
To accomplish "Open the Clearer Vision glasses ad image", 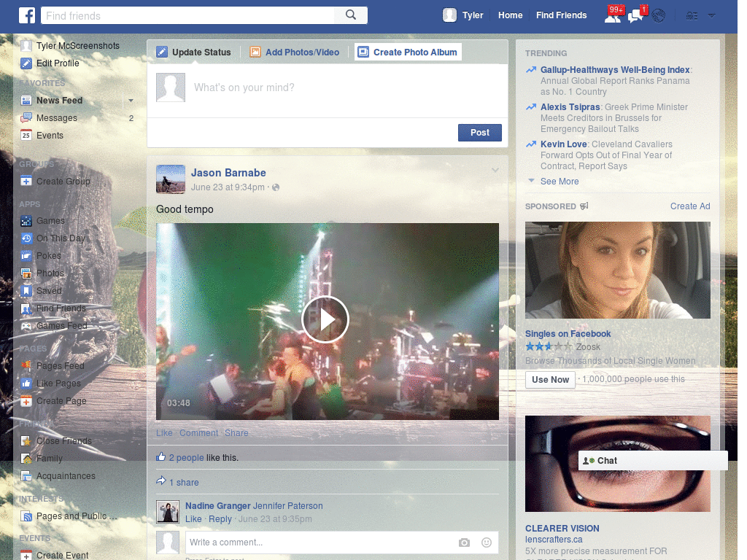I will [617, 464].
